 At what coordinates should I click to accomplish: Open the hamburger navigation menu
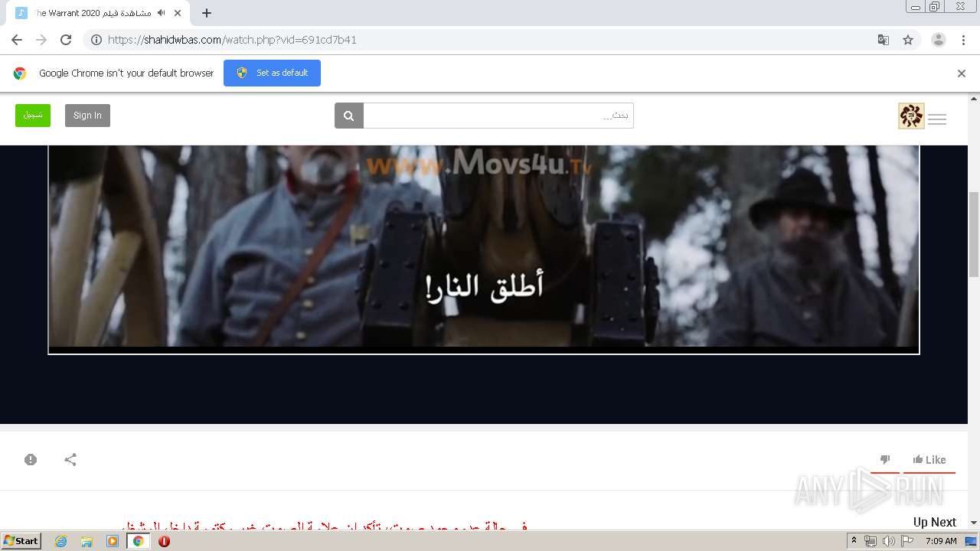[x=937, y=119]
